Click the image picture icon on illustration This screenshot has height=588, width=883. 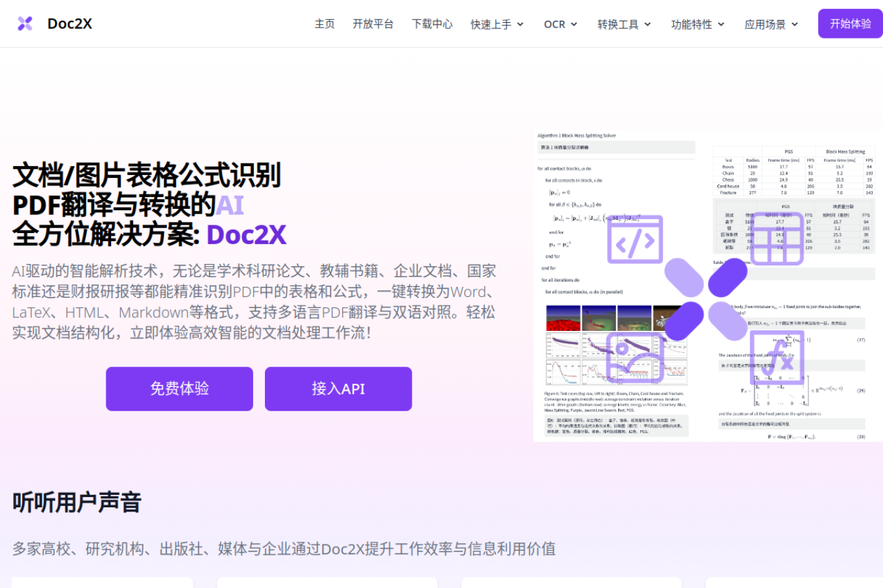click(x=635, y=357)
